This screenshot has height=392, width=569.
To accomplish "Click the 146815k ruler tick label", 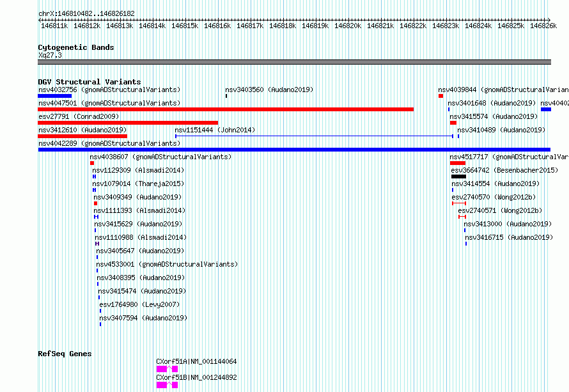I will pyautogui.click(x=185, y=26).
